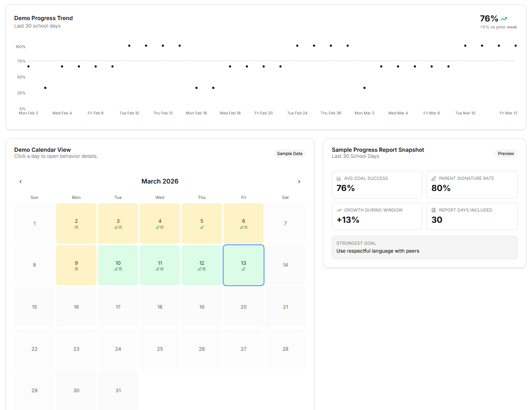
Task: Open behavior details for March 4
Action: 160,223
